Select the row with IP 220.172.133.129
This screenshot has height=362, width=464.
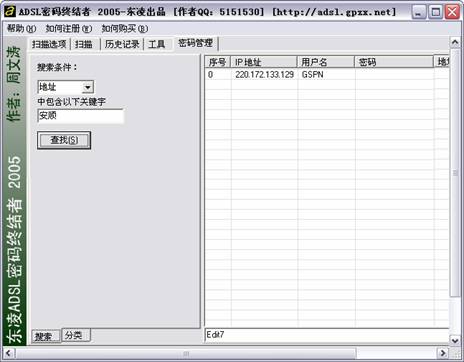click(x=327, y=74)
